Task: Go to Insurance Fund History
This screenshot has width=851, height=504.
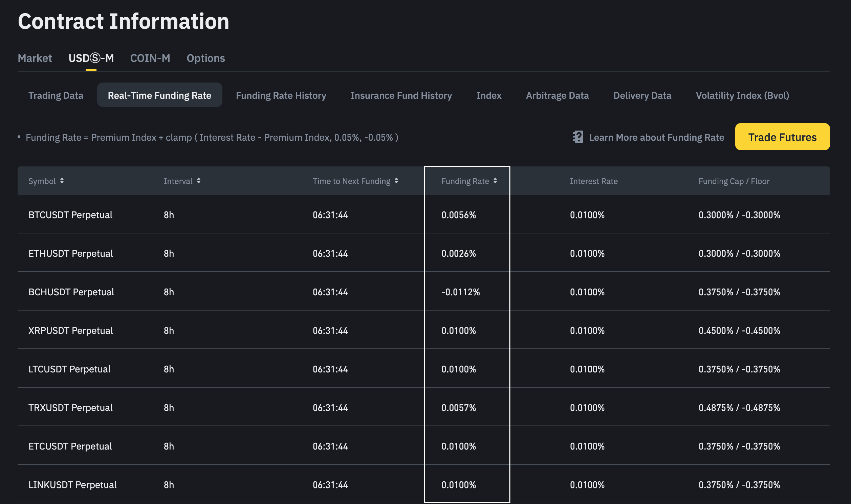Action: (401, 95)
